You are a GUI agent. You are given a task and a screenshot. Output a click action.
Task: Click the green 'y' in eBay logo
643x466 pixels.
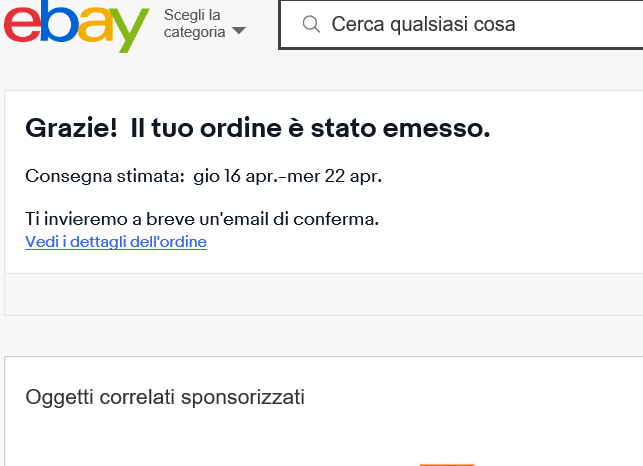coord(129,31)
